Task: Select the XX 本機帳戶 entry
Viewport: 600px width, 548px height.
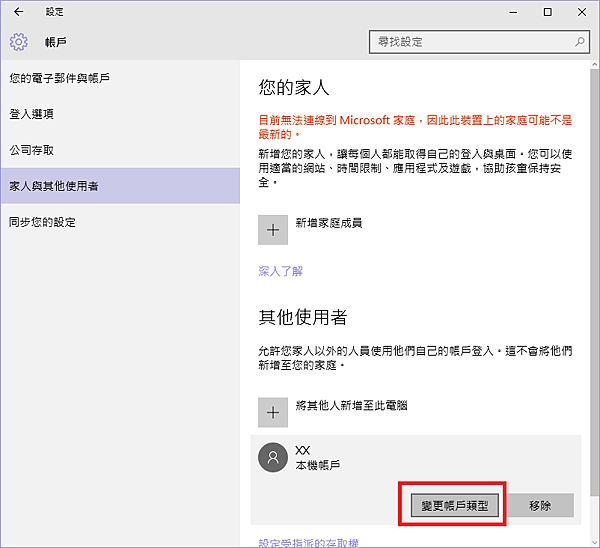Action: click(416, 480)
